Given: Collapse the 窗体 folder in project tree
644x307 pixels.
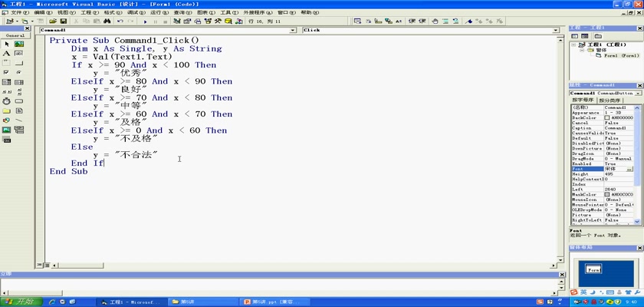Looking at the screenshot, I should [x=581, y=50].
